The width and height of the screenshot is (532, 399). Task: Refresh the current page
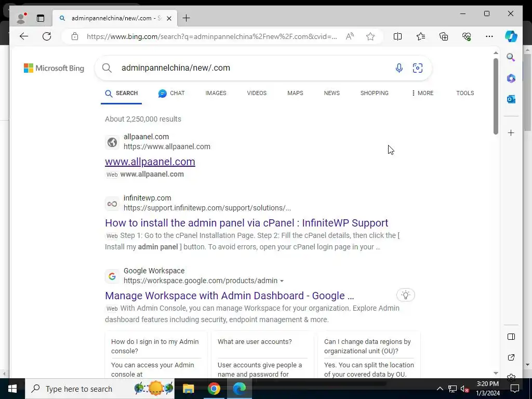(x=47, y=36)
